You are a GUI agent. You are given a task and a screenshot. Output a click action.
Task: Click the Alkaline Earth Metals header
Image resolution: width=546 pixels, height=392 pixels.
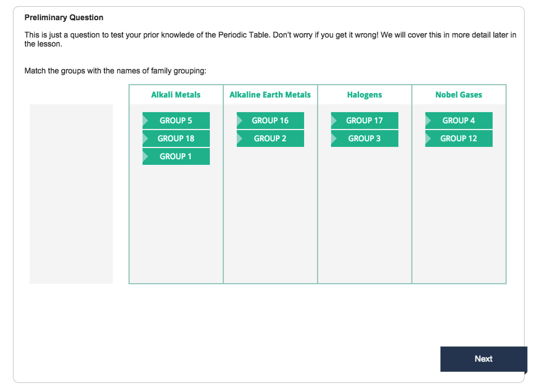(270, 95)
